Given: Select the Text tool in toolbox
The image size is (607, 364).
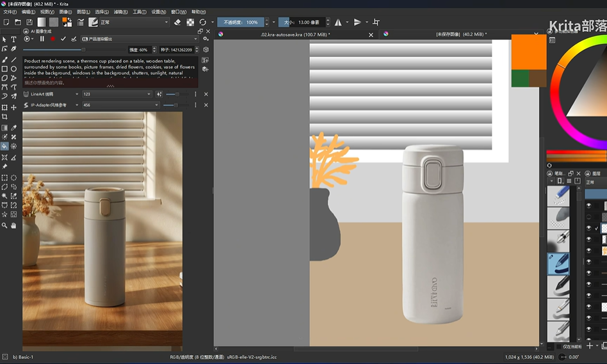Looking at the screenshot, I should [x=13, y=40].
